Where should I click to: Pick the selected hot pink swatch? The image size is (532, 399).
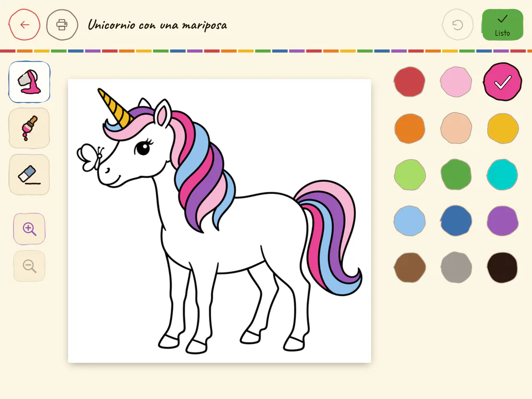pyautogui.click(x=503, y=82)
